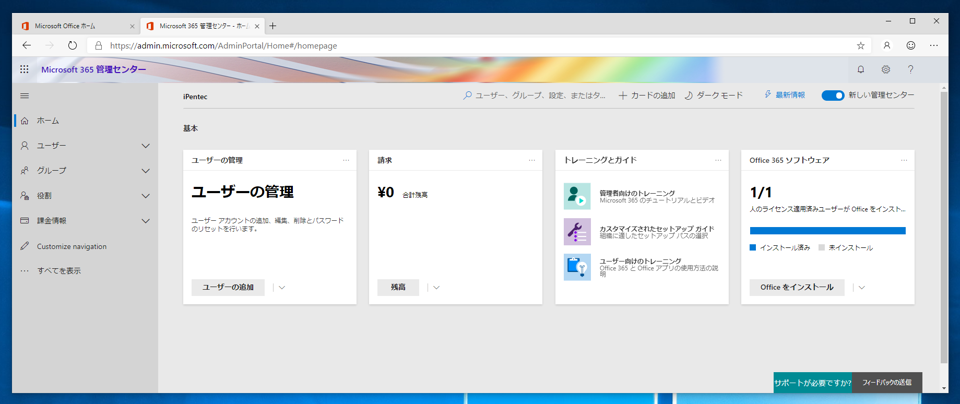Close the Microsoft Office ホーム tab
Viewport: 960px width, 404px height.
click(132, 26)
